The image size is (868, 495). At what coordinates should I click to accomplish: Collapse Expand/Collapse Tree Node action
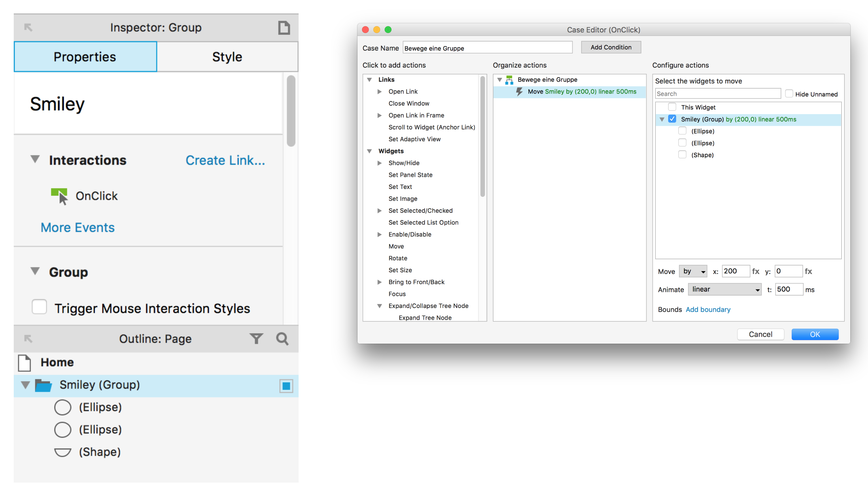coord(379,306)
